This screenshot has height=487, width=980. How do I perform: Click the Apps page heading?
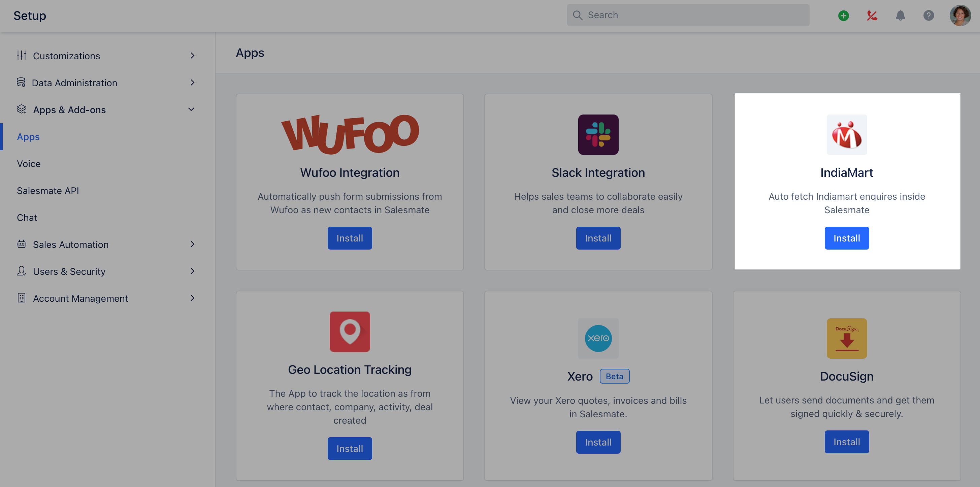(x=250, y=53)
